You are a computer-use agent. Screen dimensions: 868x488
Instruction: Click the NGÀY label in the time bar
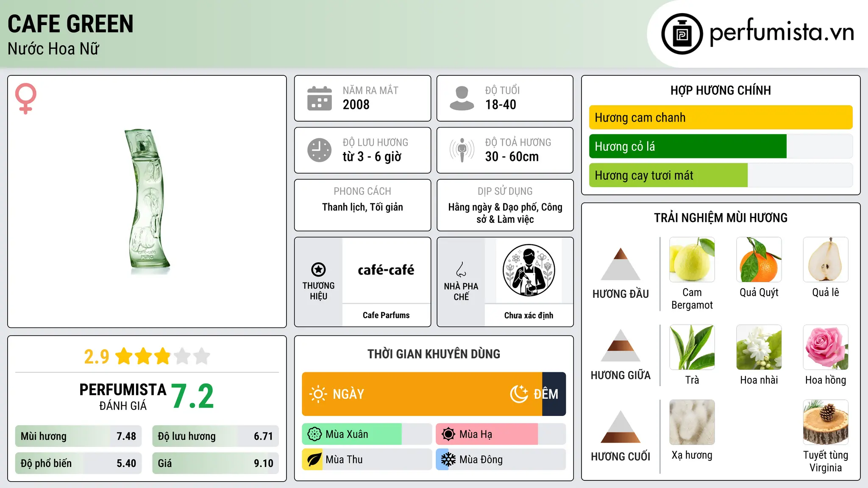pos(348,394)
